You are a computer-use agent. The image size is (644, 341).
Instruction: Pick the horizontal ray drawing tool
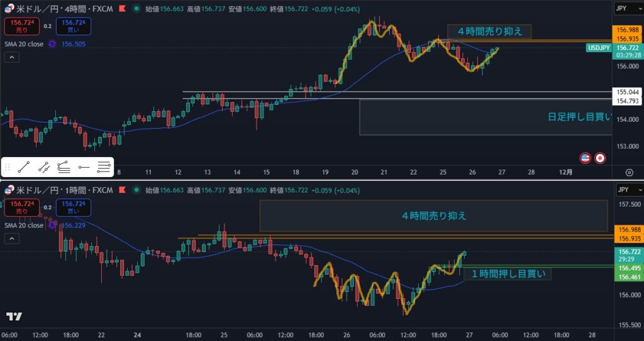84,167
